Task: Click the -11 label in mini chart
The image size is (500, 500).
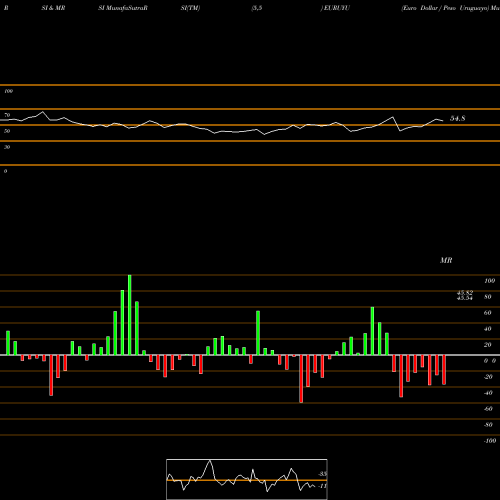Action: [x=322, y=486]
